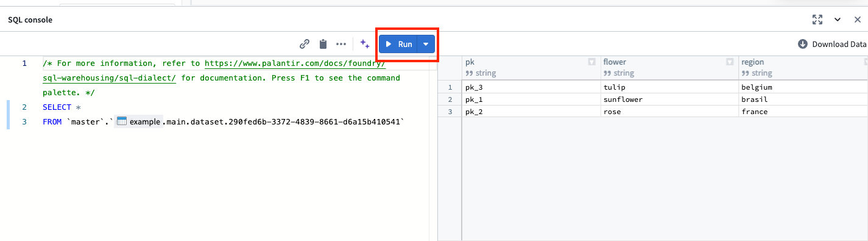This screenshot has width=868, height=241.
Task: Place cursor on SELECT keyword
Action: tap(57, 107)
